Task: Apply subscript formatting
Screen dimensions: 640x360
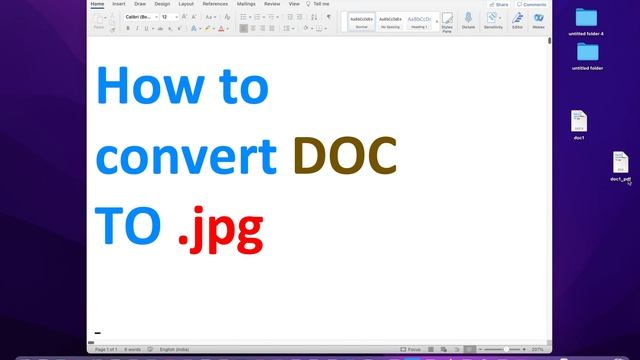Action: (x=170, y=29)
